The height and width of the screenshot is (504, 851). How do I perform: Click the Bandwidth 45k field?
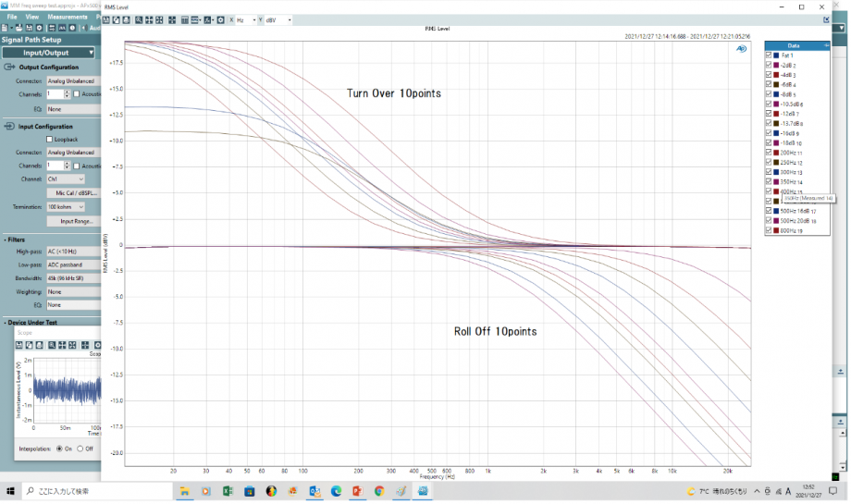pos(74,278)
